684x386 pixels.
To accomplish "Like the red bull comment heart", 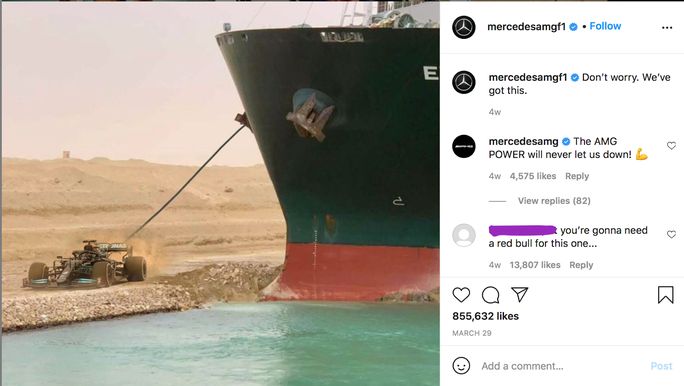I will [671, 234].
